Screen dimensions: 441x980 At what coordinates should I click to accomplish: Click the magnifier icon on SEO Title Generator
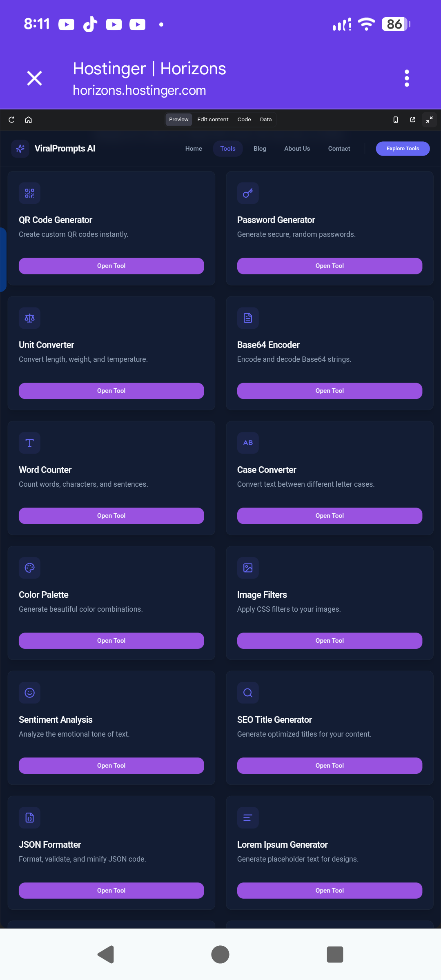tap(248, 693)
